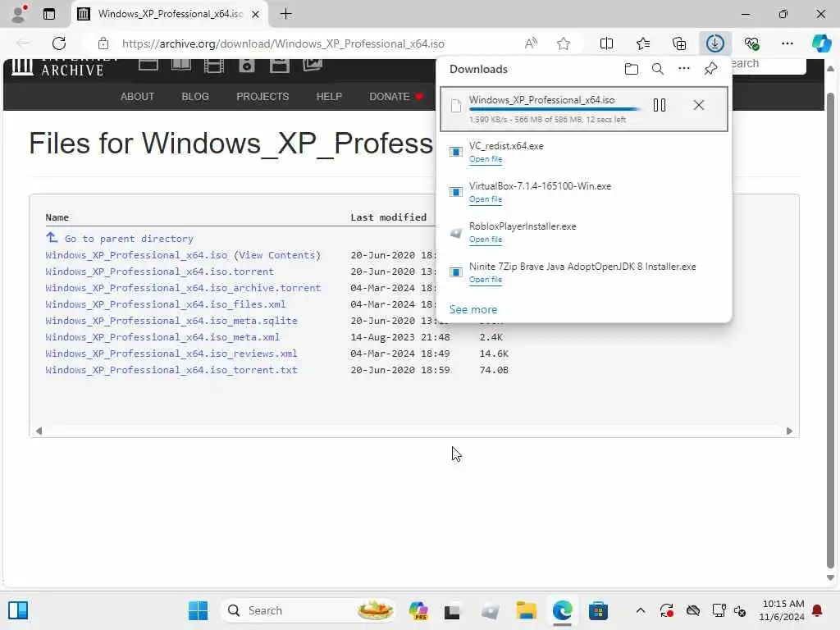Pause the Windows_XP_Professional_x64.iso download

[660, 105]
